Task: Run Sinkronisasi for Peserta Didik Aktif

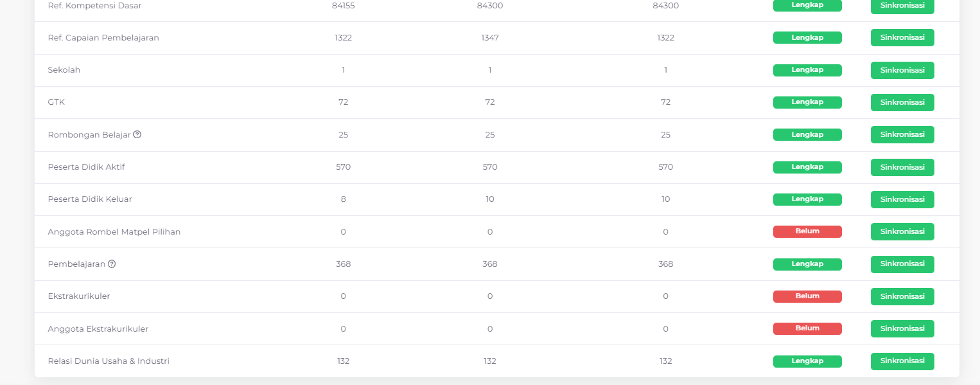Action: 902,167
